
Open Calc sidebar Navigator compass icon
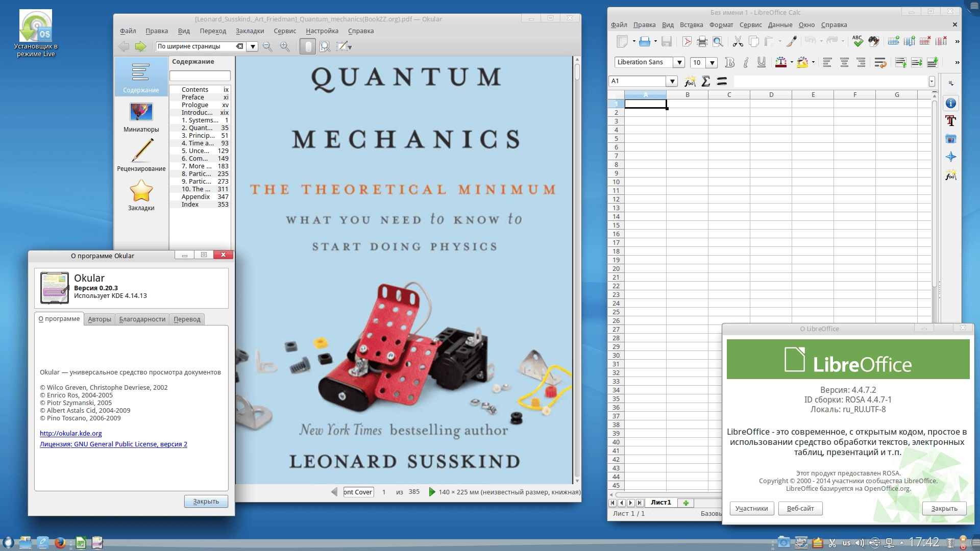(x=950, y=157)
